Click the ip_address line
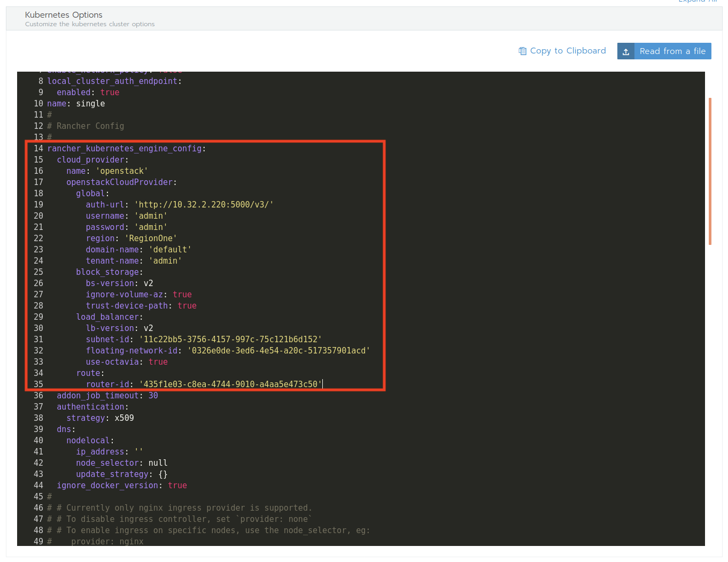 (110, 452)
